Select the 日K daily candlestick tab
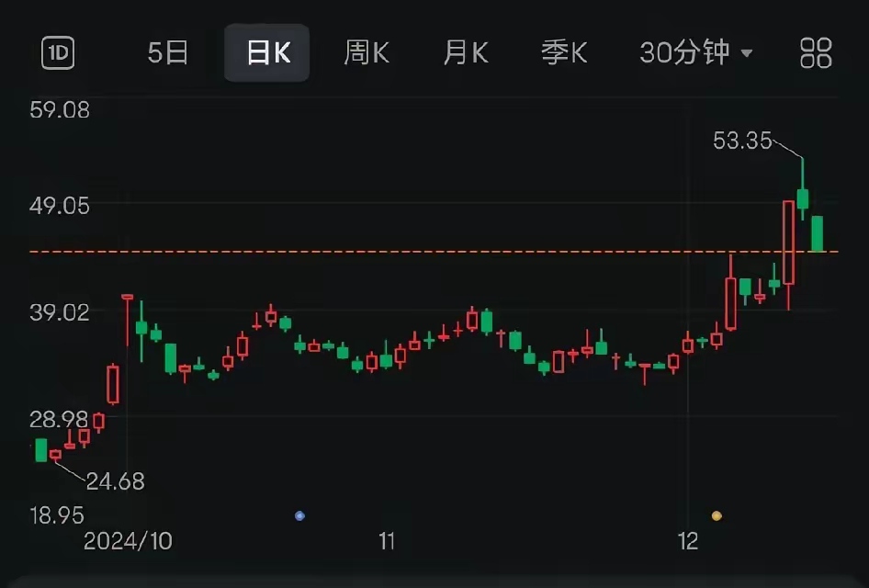 coord(267,52)
